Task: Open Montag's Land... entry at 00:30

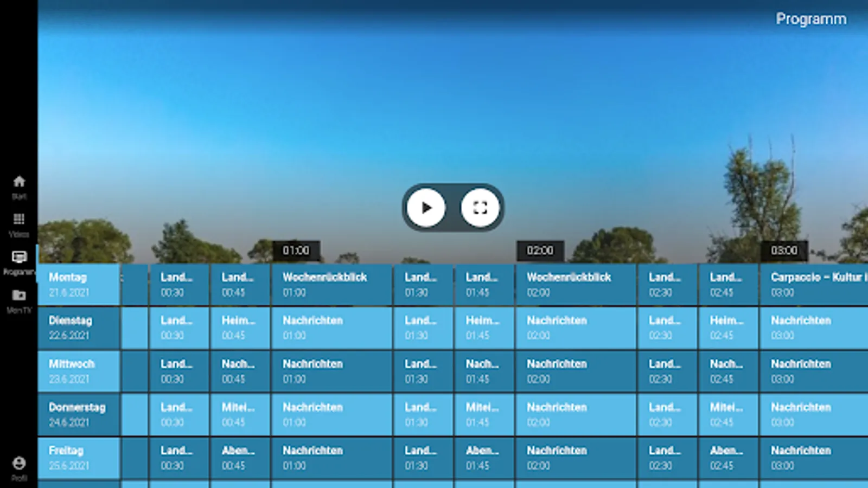Action: click(179, 285)
